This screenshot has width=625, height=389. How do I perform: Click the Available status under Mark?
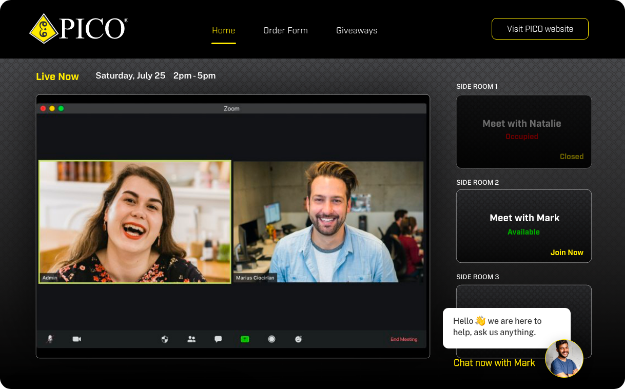[524, 232]
